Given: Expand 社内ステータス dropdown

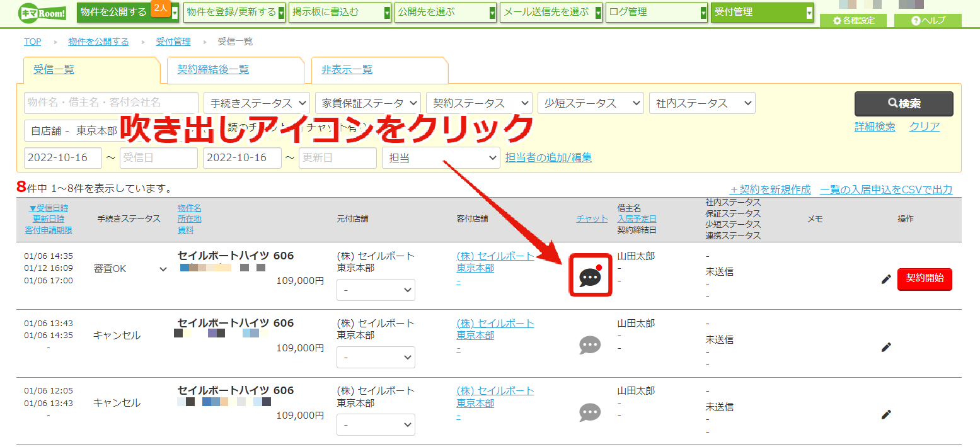Looking at the screenshot, I should click(702, 103).
